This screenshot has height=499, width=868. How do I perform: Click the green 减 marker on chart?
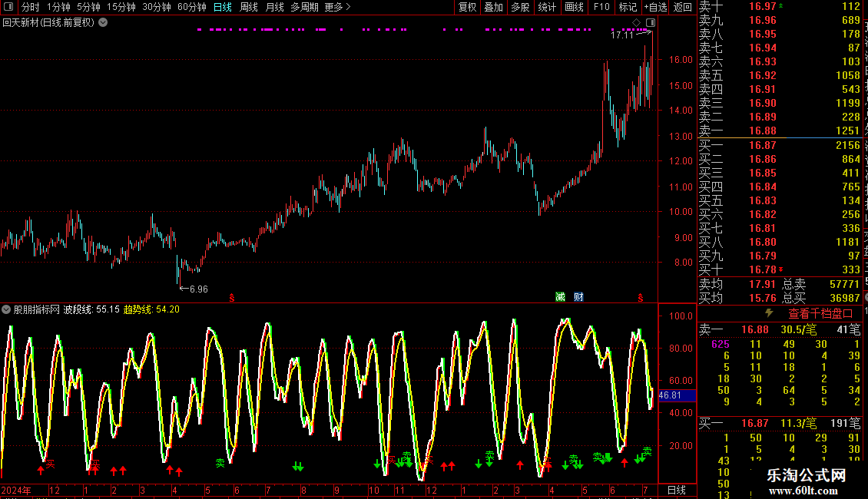click(x=560, y=297)
